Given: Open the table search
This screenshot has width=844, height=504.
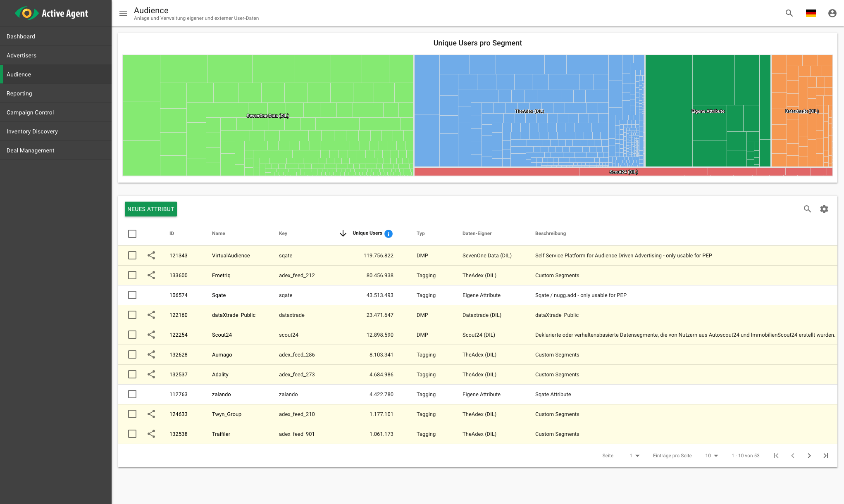Looking at the screenshot, I should 808,209.
